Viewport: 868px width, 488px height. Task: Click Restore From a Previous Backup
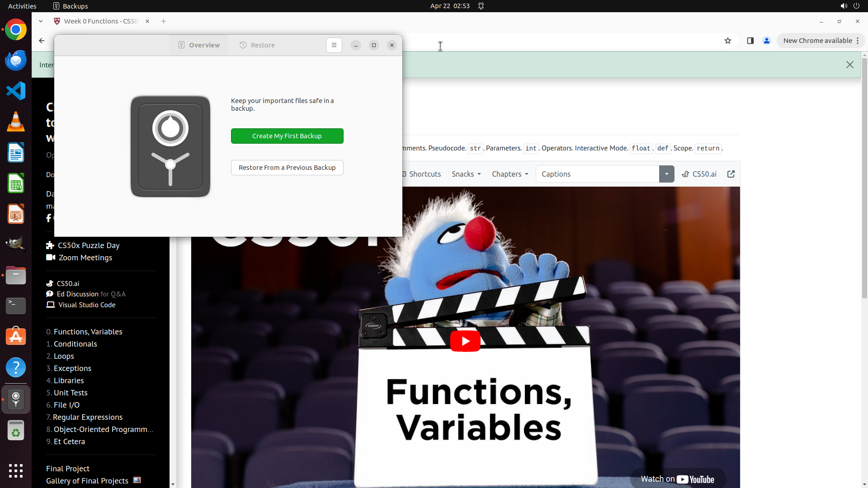click(287, 168)
